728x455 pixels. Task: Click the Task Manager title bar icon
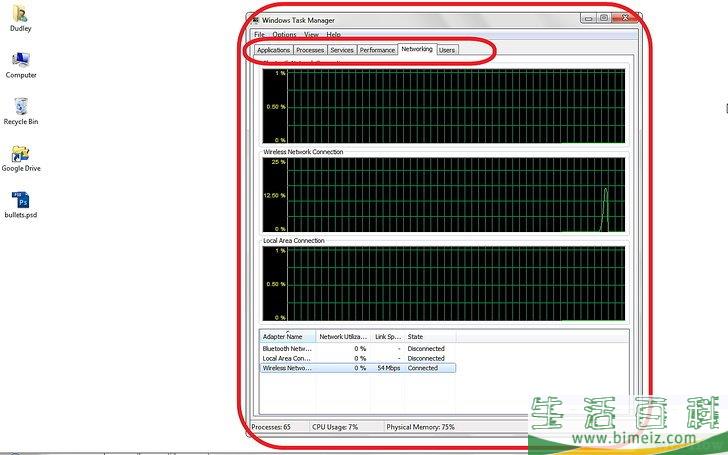tap(255, 20)
